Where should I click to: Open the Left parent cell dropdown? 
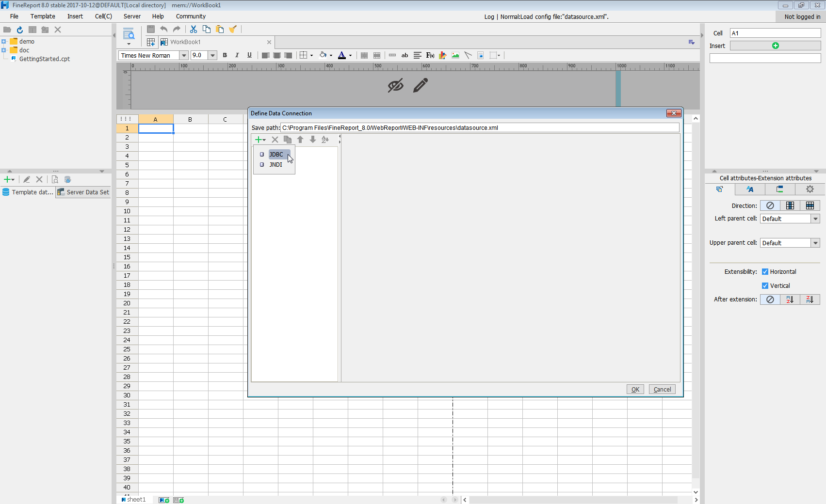815,219
